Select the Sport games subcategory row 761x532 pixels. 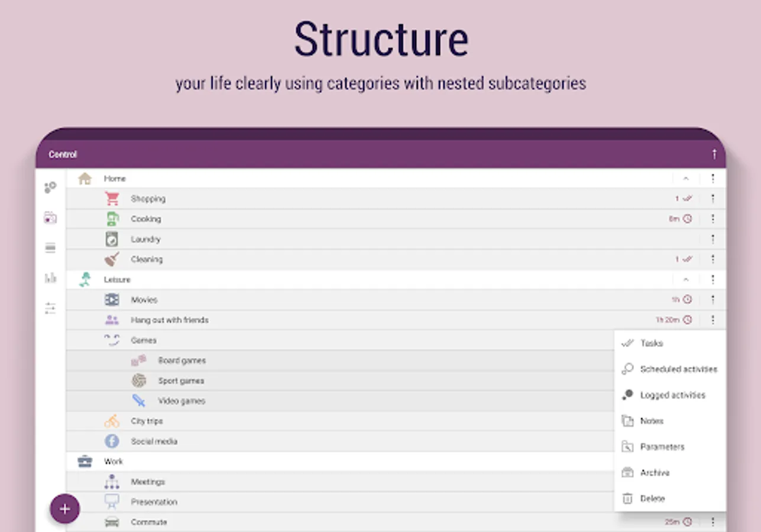[341, 381]
